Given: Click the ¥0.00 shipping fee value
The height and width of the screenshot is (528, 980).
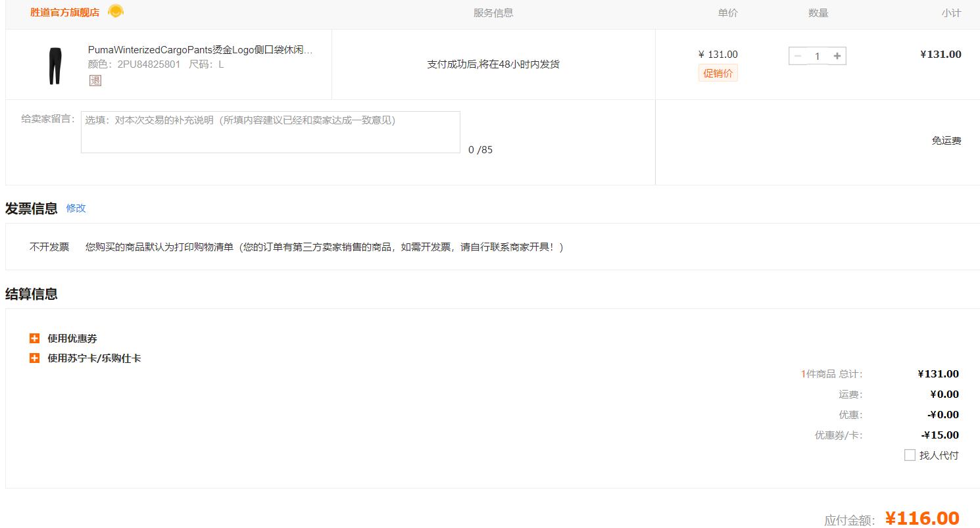Looking at the screenshot, I should pyautogui.click(x=944, y=395).
